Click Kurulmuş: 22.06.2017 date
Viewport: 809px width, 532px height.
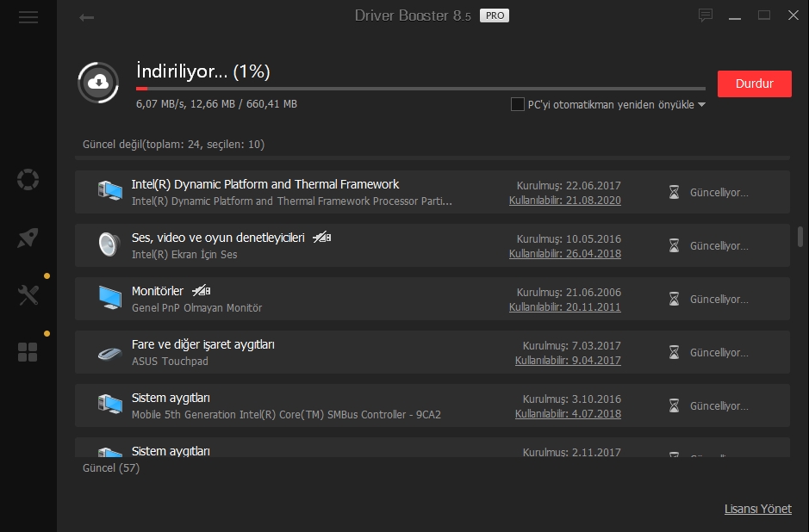point(569,186)
